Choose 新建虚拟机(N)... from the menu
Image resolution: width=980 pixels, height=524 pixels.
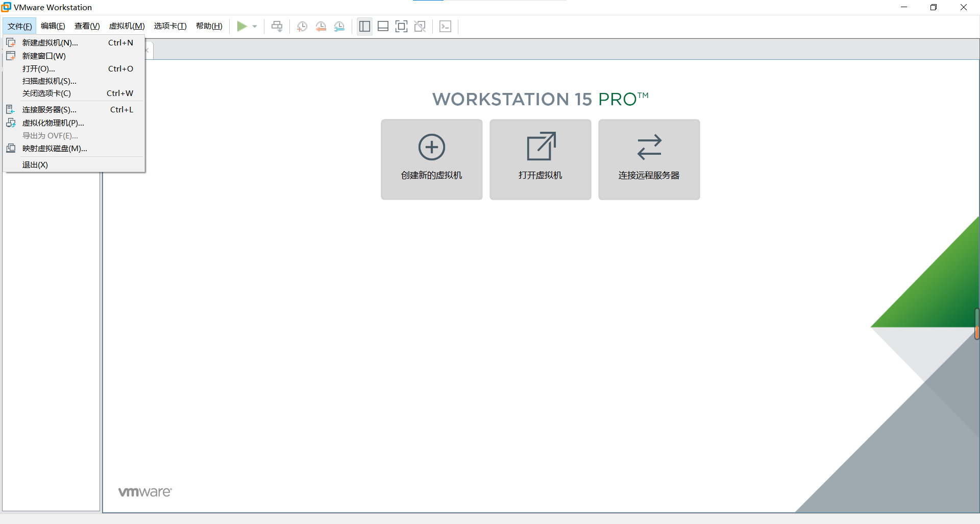click(75, 43)
